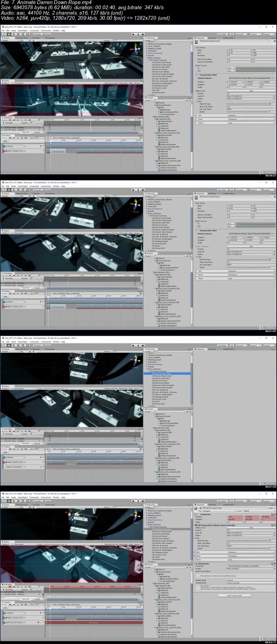Toggle Animation Preview in the 00:02:13 frame
The height and width of the screenshot is (644, 277).
click(x=5, y=587)
